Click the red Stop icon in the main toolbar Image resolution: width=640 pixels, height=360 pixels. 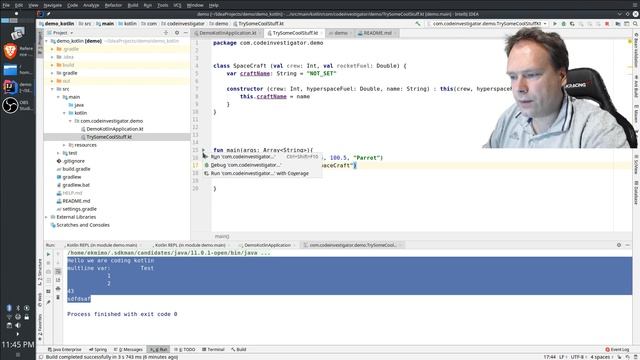pyautogui.click(x=607, y=24)
